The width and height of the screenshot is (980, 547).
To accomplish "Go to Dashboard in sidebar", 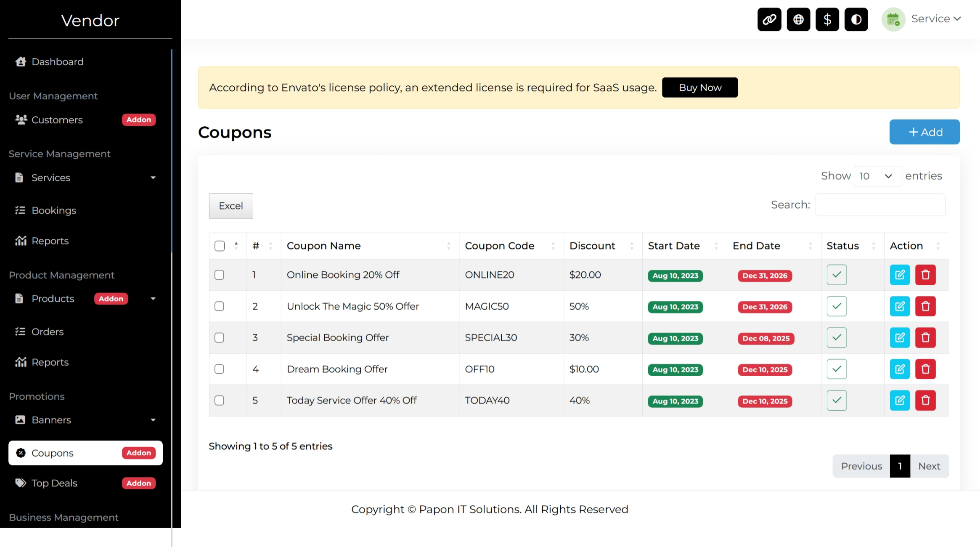I will click(58, 62).
